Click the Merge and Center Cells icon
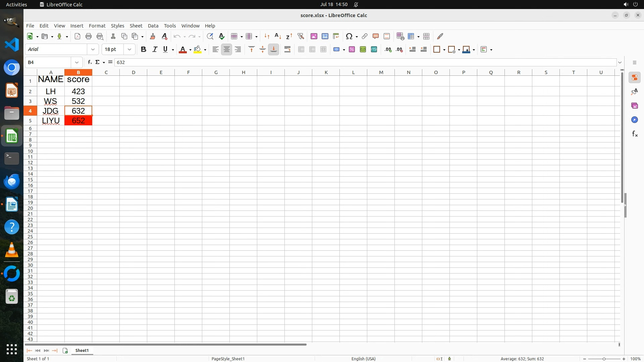Image resolution: width=644 pixels, height=362 pixels. [x=301, y=49]
